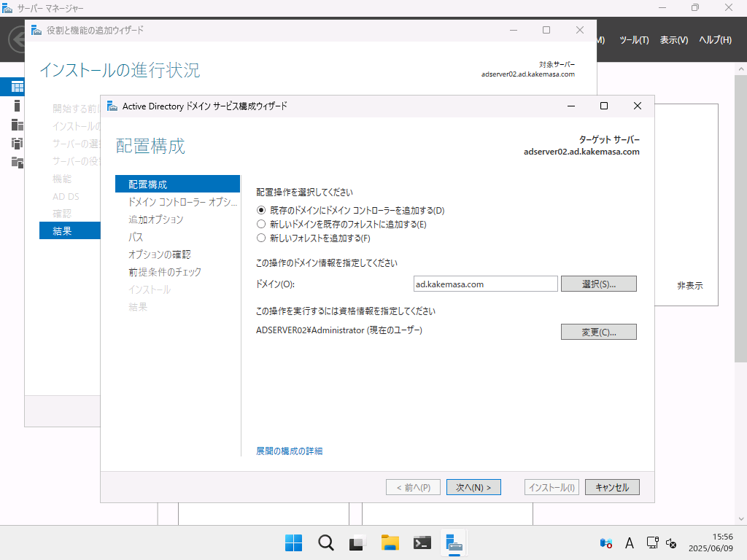Open AD DS icon in Server Manager sidebar
747x560 pixels.
(18, 144)
